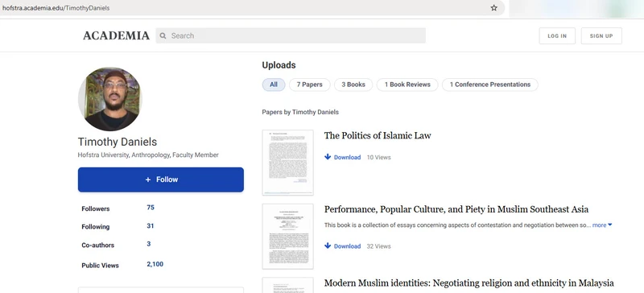Click 'Papers by Timothy Daniels' heading

(300, 112)
